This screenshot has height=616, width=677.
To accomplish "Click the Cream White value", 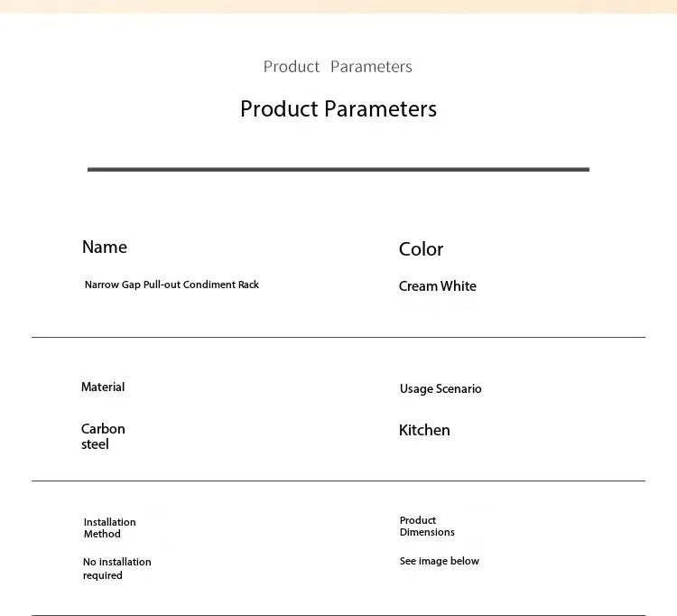I will (x=438, y=286).
